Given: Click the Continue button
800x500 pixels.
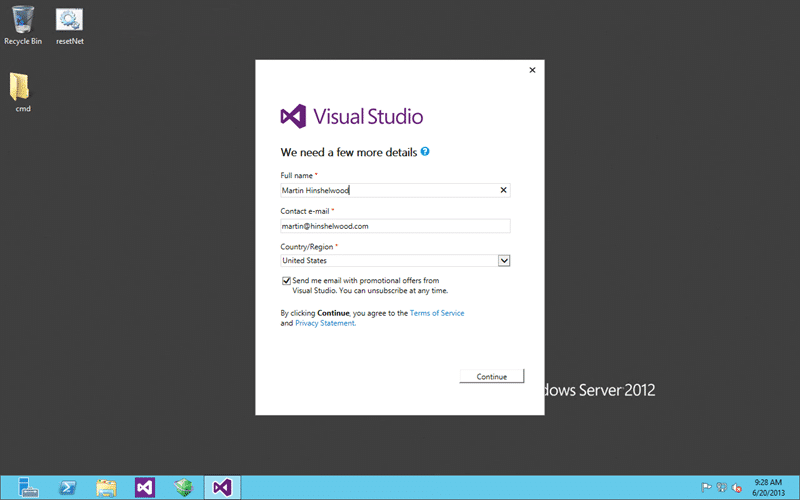Looking at the screenshot, I should [491, 377].
